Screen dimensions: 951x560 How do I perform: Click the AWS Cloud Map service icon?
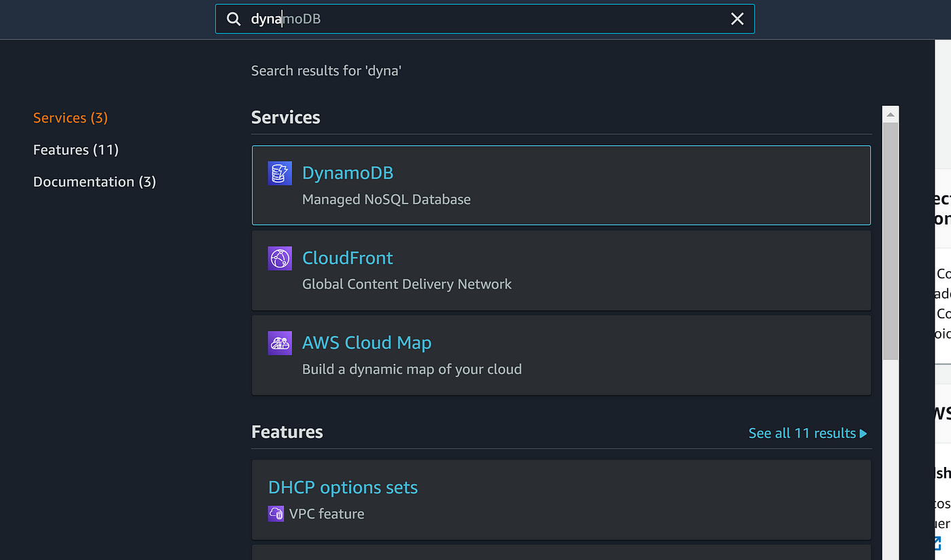280,343
